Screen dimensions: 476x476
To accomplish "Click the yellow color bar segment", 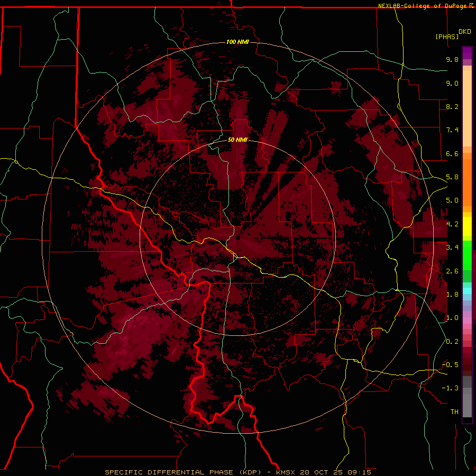I will (x=467, y=226).
